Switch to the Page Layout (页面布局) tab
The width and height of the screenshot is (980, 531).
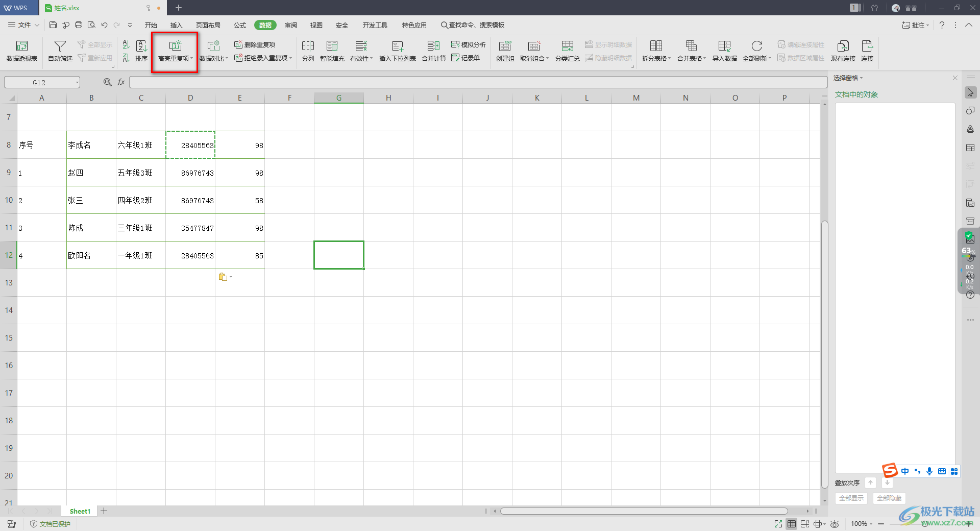[x=208, y=25]
